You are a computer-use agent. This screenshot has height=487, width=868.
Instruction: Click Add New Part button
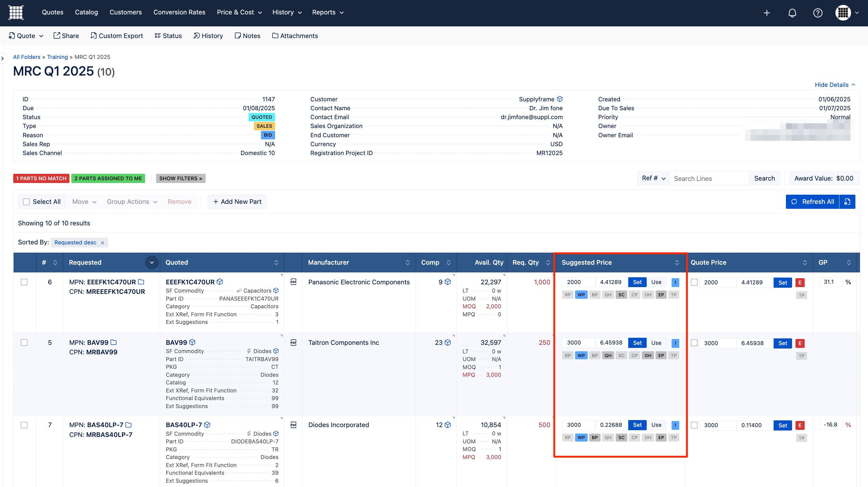pos(237,202)
